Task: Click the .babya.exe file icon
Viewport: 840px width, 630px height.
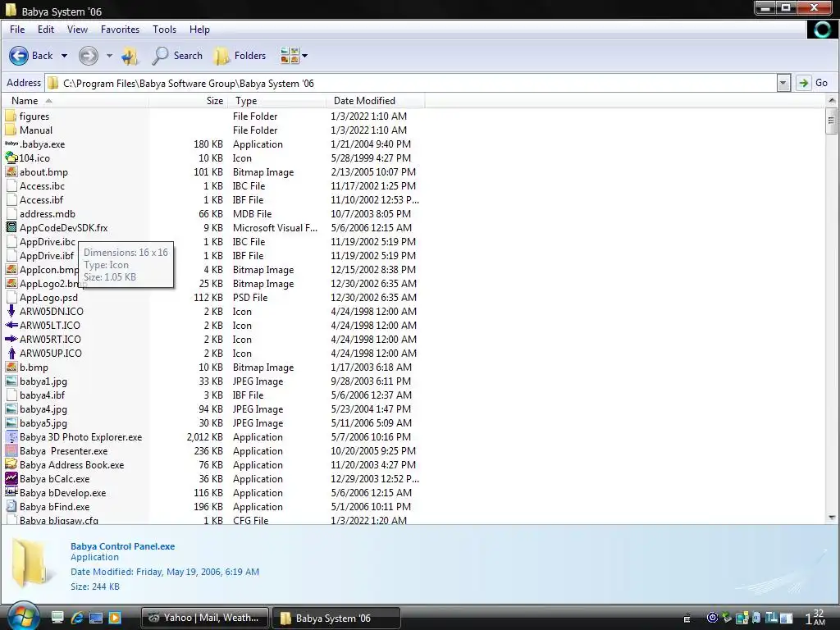Action: point(11,144)
